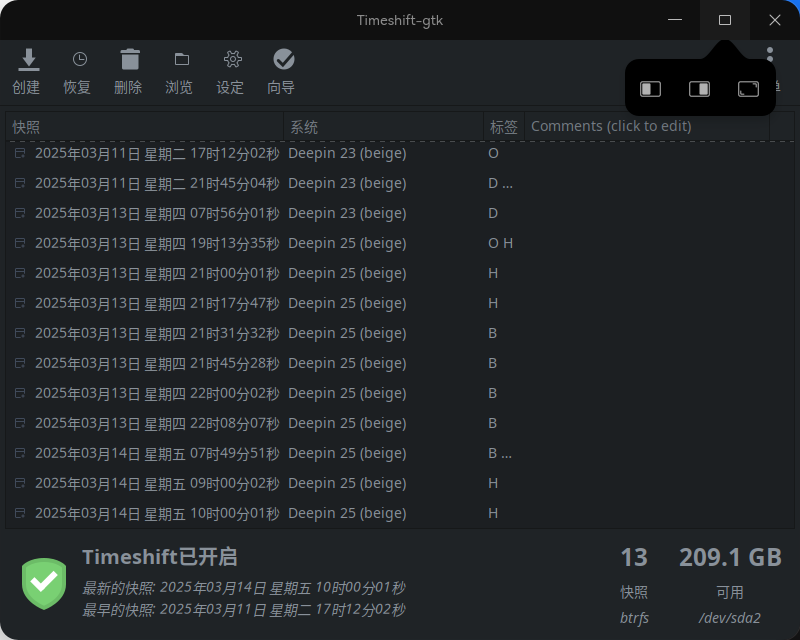Select snapshot dated 03月13日 21时17分47秒
The width and height of the screenshot is (800, 640).
point(157,303)
